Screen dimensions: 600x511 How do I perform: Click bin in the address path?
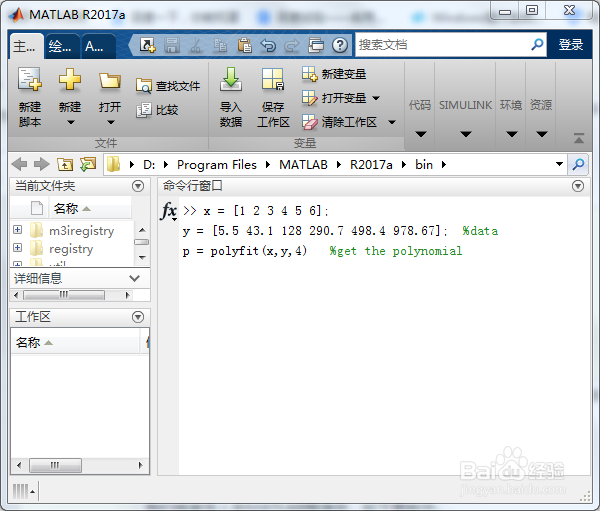424,165
